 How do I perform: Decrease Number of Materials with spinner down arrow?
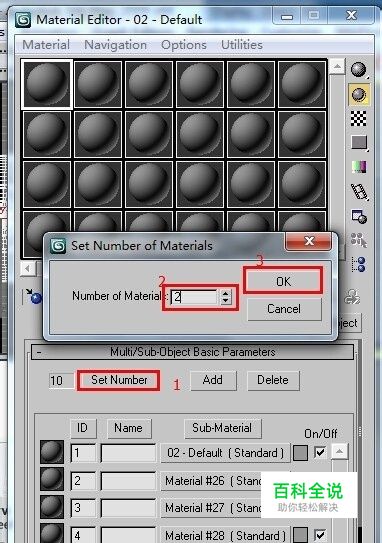[225, 301]
